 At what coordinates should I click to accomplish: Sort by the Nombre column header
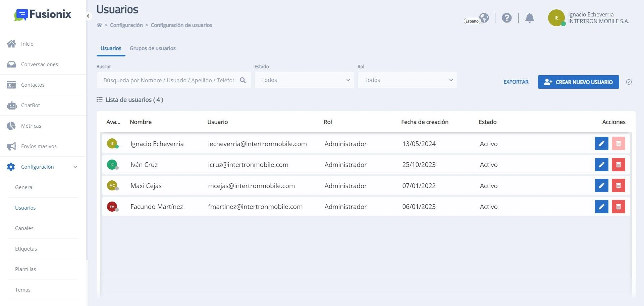pos(141,122)
